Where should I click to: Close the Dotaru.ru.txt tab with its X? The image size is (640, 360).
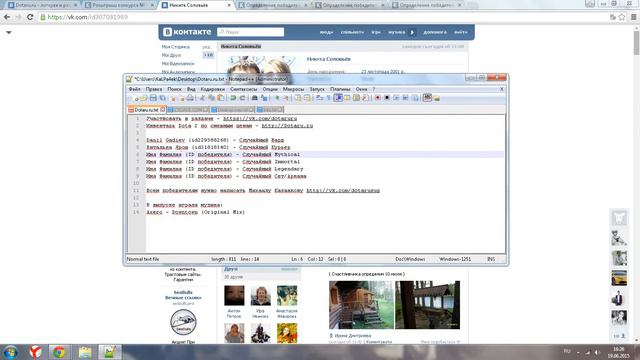[x=162, y=109]
